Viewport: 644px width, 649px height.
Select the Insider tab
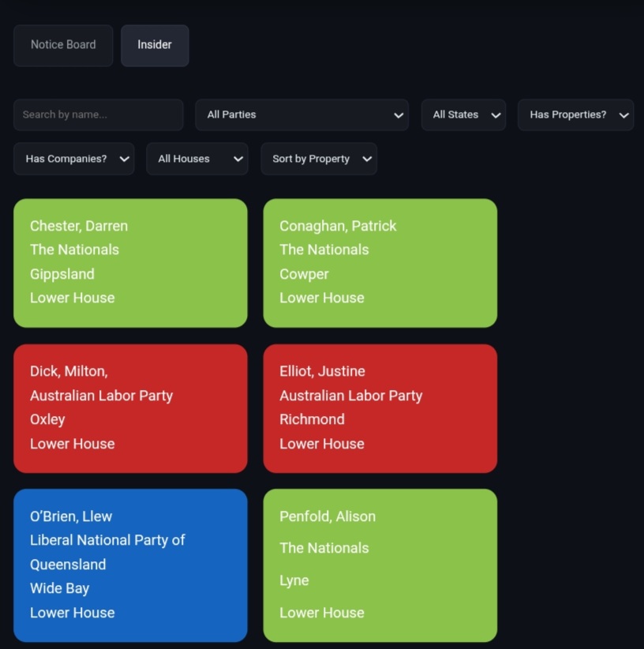(x=155, y=45)
